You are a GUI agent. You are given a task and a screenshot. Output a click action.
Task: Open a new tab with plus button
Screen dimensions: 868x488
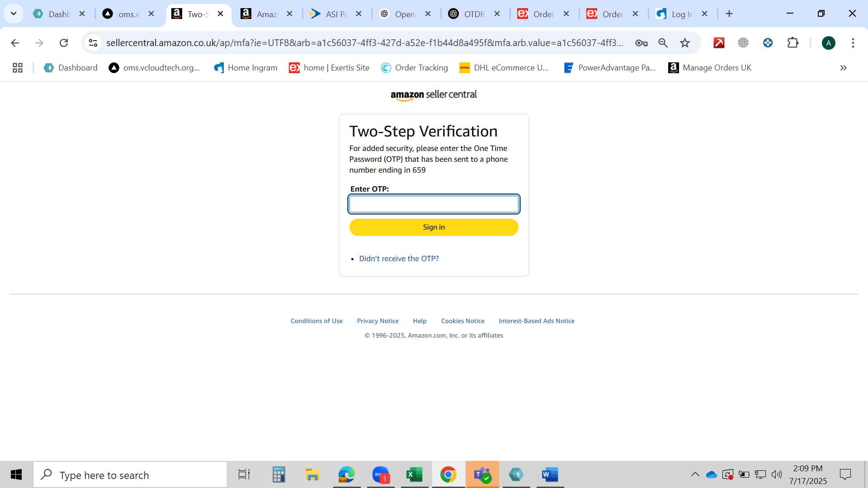729,14
